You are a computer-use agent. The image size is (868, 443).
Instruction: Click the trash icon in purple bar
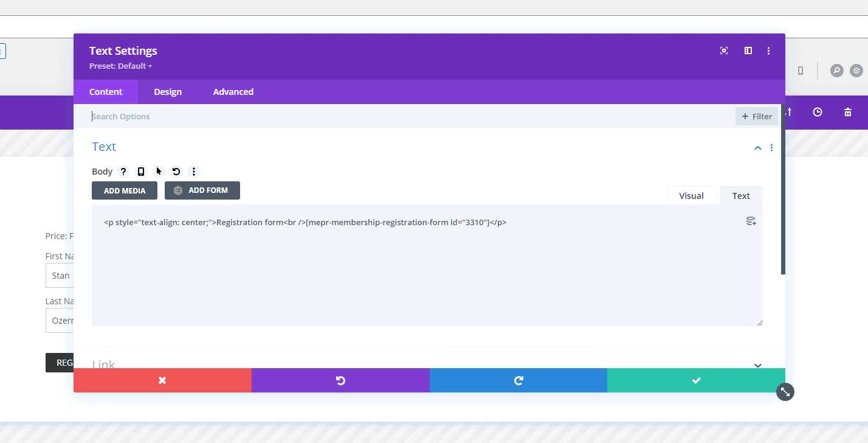(848, 112)
